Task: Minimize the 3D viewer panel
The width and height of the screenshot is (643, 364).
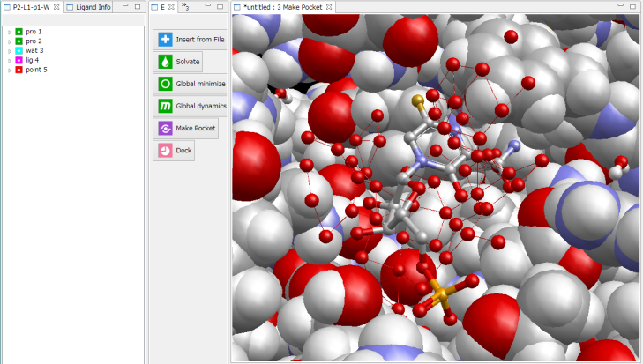Action: (620, 6)
